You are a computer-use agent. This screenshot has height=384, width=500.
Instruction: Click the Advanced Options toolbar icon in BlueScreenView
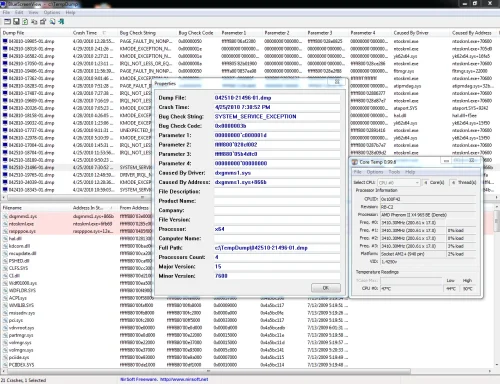click(7, 22)
